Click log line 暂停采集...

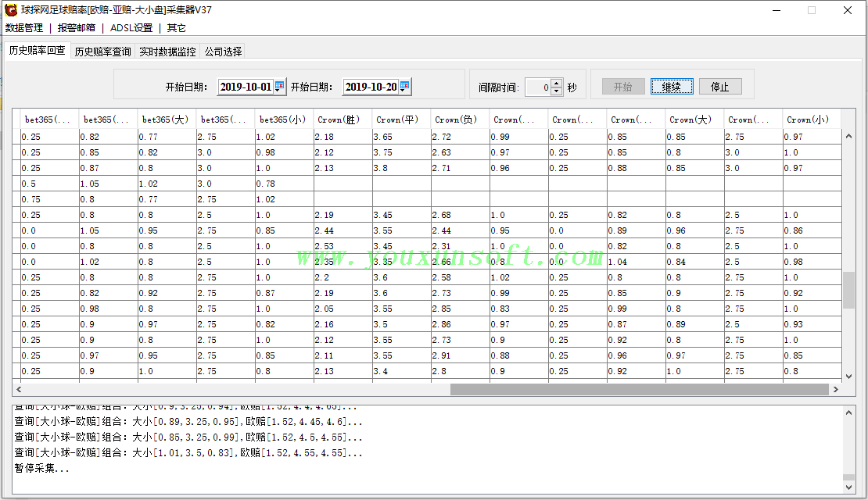42,469
